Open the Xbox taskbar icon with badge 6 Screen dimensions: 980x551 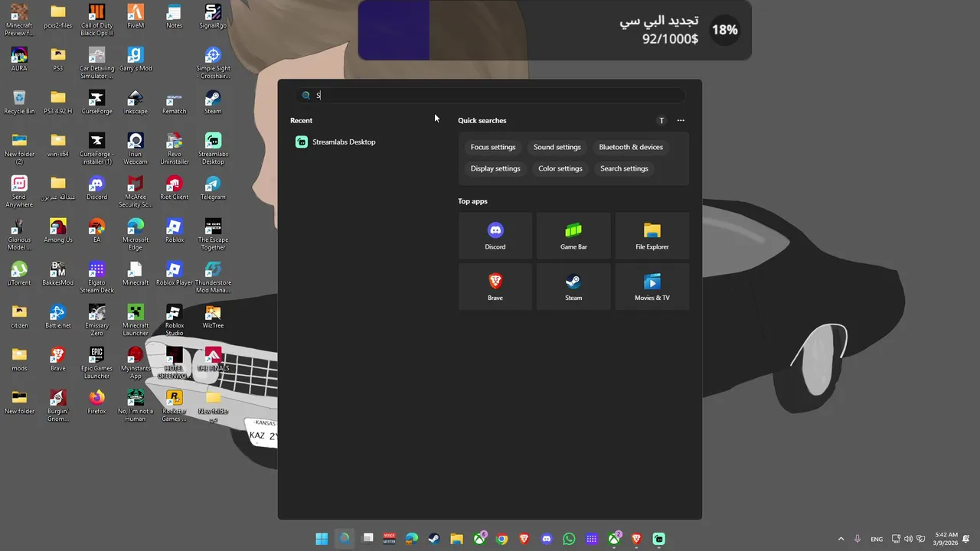(479, 539)
